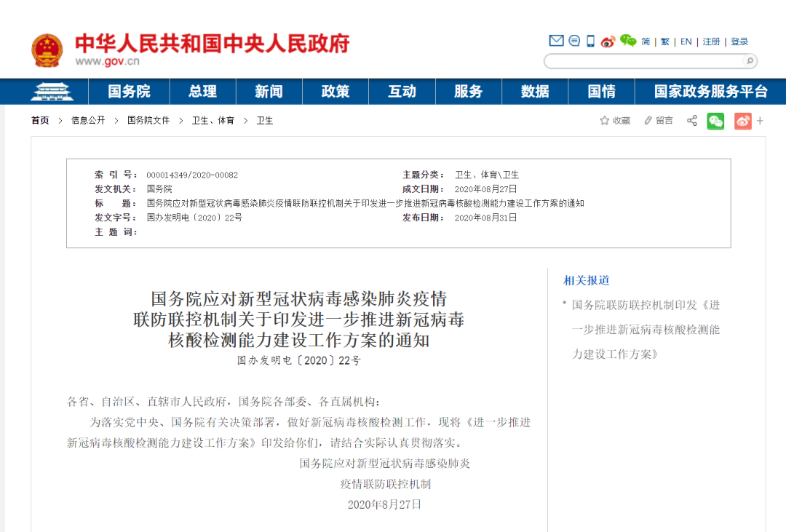Click the 发文机关 value 国务院
Screen dimensions: 786x532
(x=159, y=189)
